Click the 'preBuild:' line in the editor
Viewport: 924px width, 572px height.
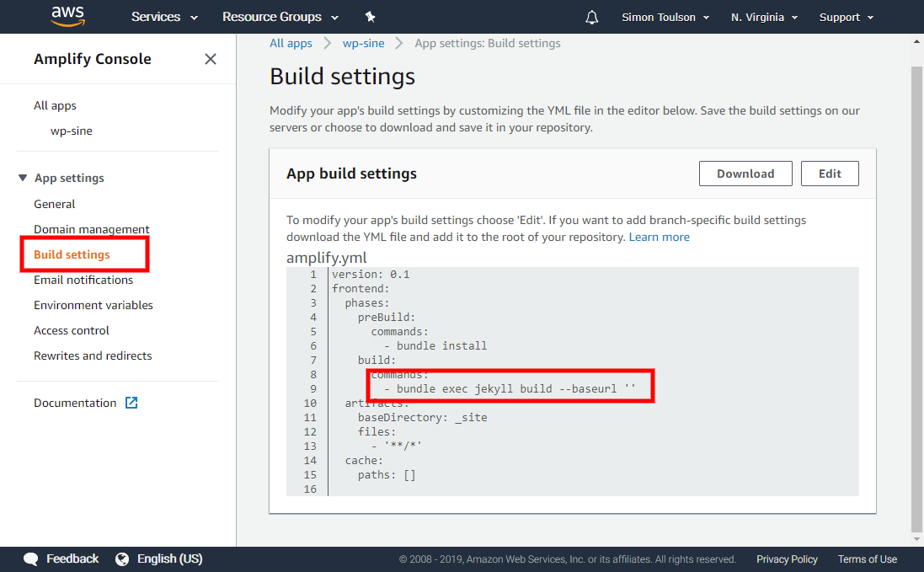(x=387, y=317)
